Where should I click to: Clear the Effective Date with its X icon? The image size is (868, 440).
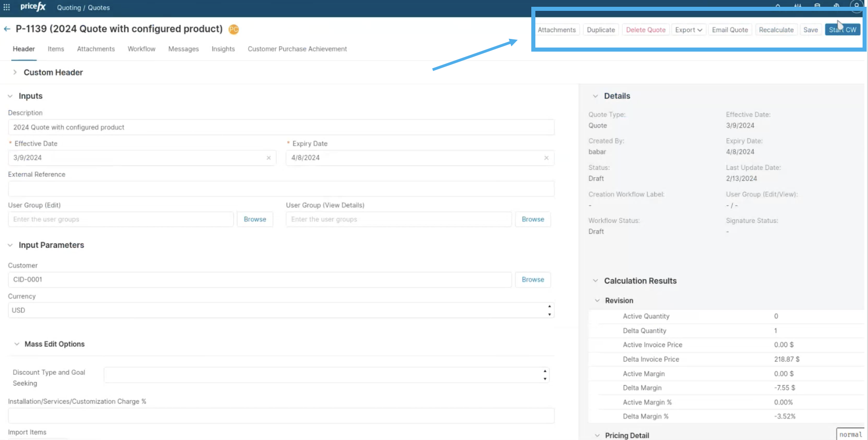(x=268, y=158)
